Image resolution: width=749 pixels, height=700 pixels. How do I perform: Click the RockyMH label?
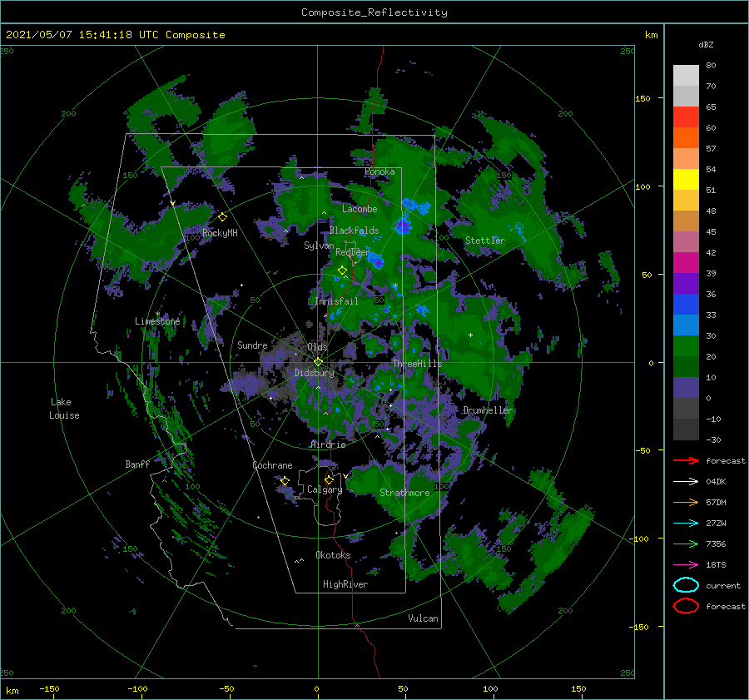220,233
